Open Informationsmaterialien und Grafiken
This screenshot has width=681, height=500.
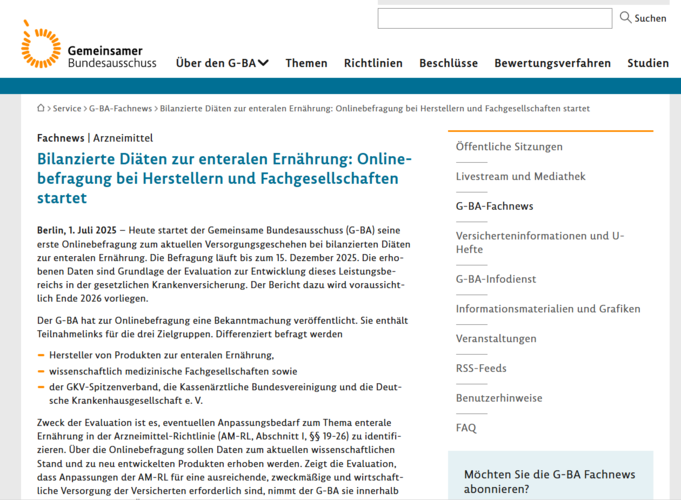[548, 309]
